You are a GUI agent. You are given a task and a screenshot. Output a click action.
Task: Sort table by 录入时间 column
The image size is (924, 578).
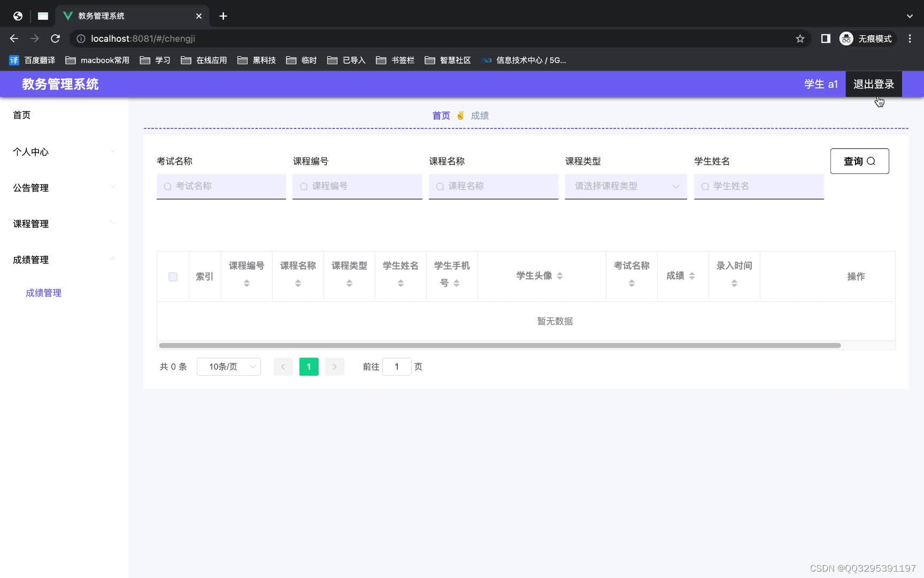tap(734, 283)
